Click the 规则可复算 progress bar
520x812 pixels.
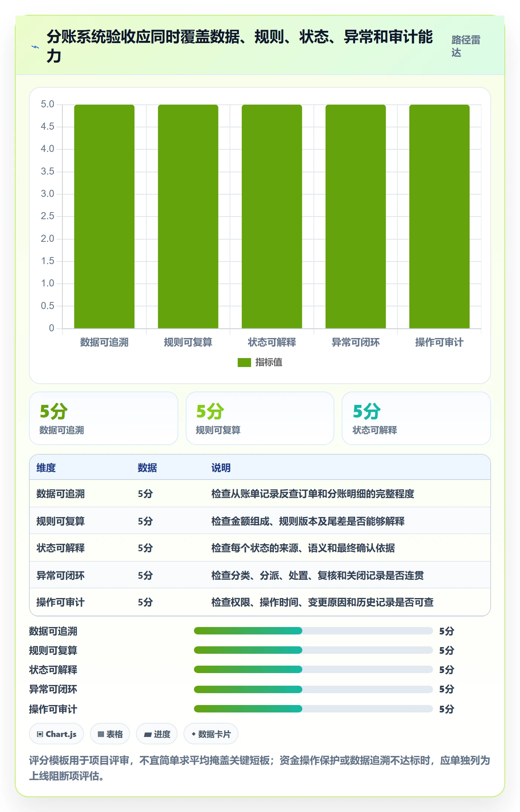pos(313,650)
